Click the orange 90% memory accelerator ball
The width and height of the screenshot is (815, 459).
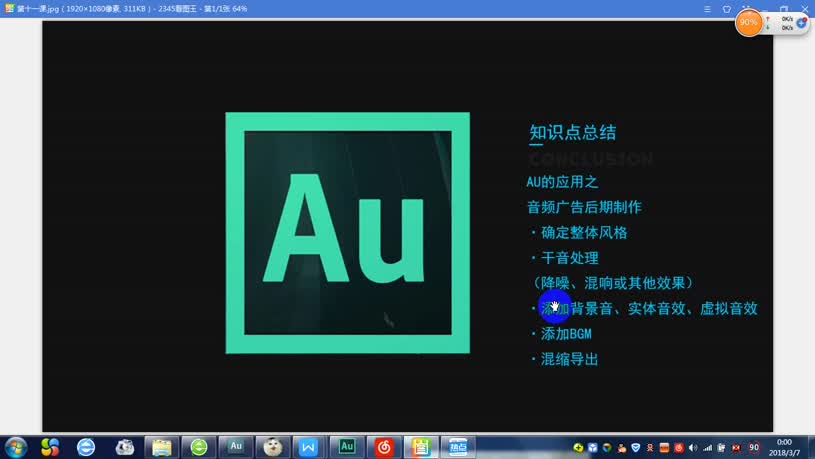[x=748, y=22]
